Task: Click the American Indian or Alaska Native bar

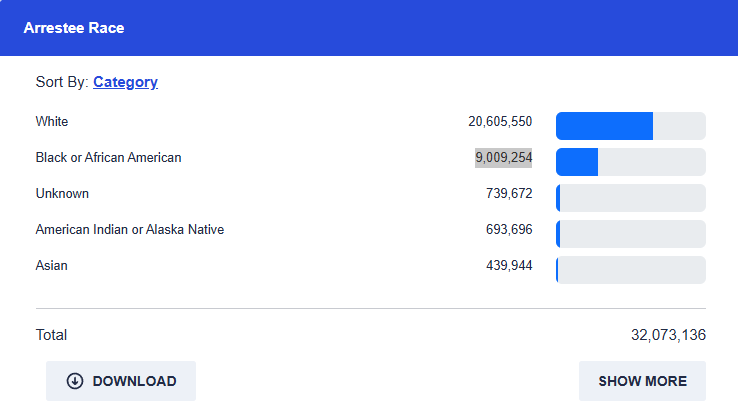Action: click(x=630, y=234)
